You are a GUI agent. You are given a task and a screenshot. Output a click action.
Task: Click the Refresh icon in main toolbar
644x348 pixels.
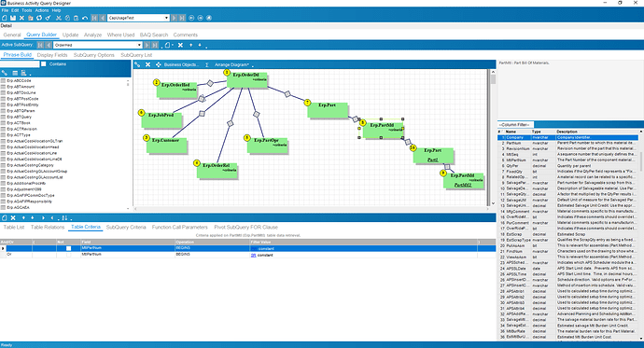tap(39, 18)
